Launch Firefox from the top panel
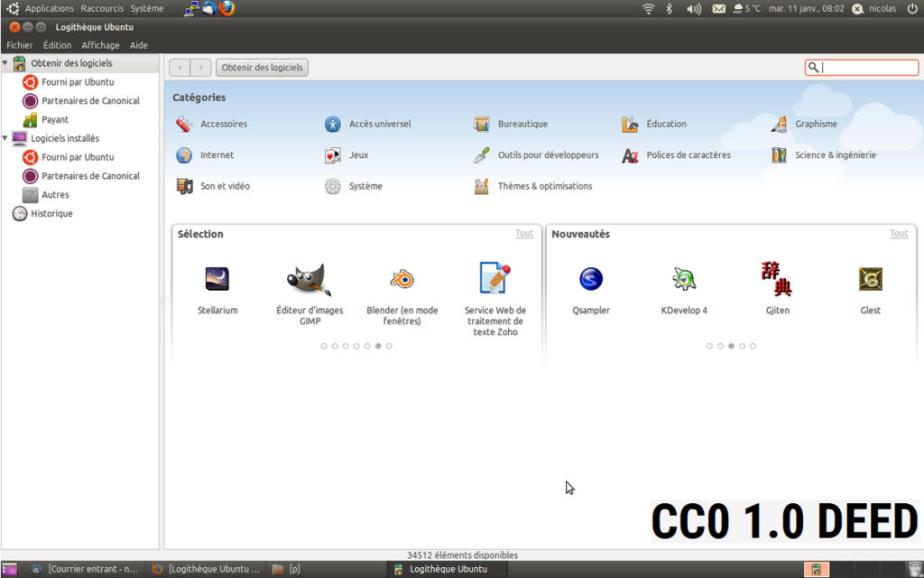 tap(226, 8)
